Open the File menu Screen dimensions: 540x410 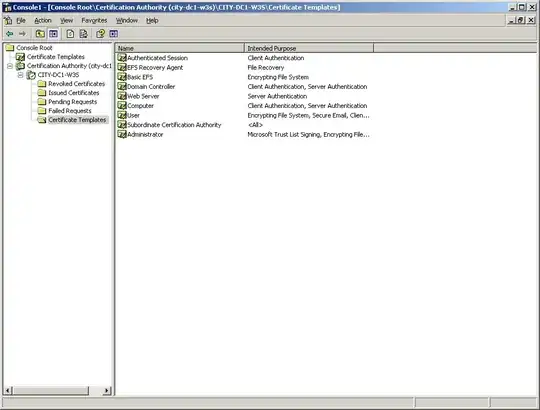21,21
